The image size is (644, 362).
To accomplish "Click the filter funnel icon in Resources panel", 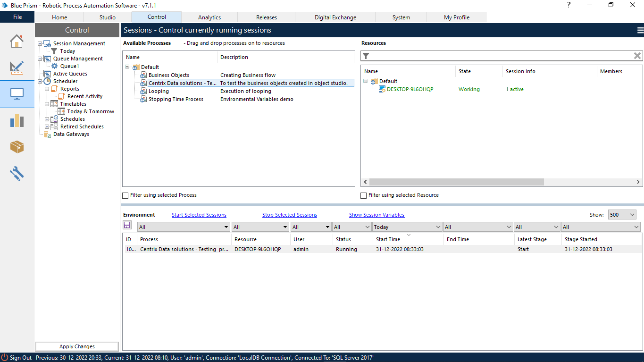I will point(366,55).
